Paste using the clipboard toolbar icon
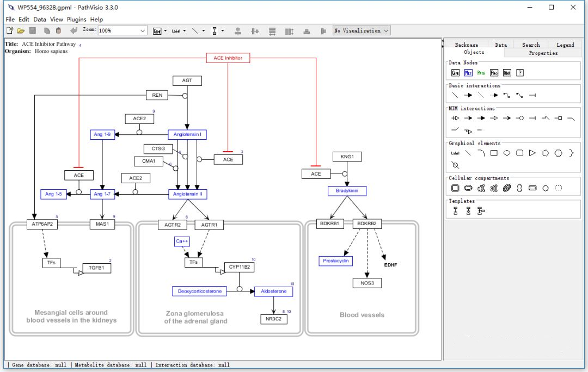 point(58,30)
